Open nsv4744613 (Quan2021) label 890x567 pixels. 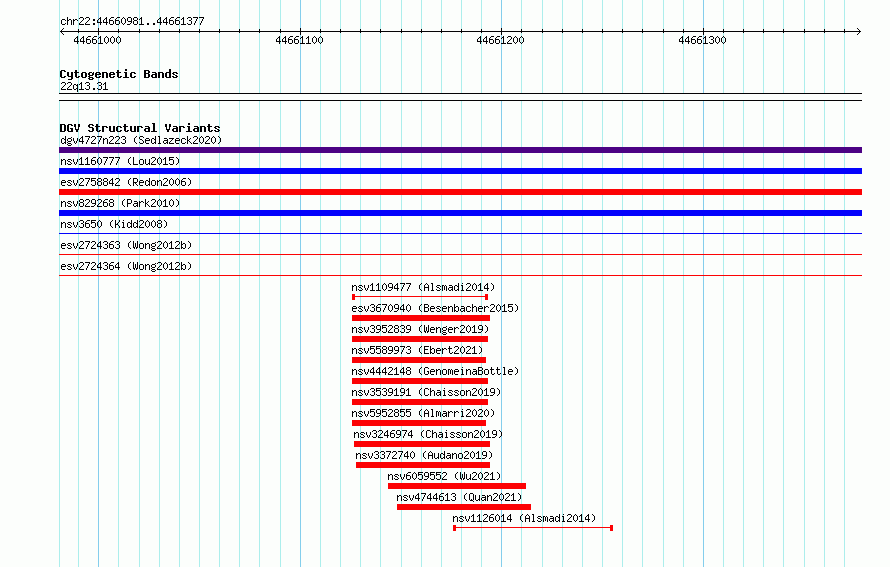(x=459, y=497)
